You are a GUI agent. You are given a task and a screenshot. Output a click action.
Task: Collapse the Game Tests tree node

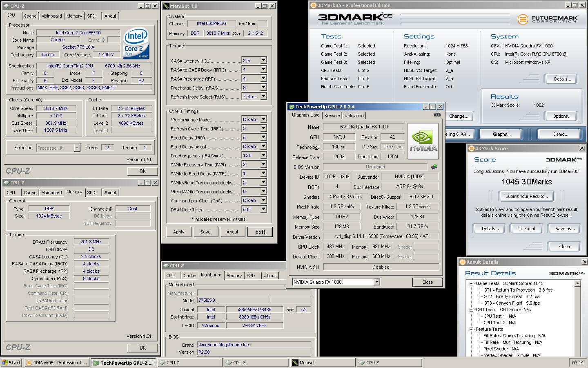pyautogui.click(x=471, y=283)
